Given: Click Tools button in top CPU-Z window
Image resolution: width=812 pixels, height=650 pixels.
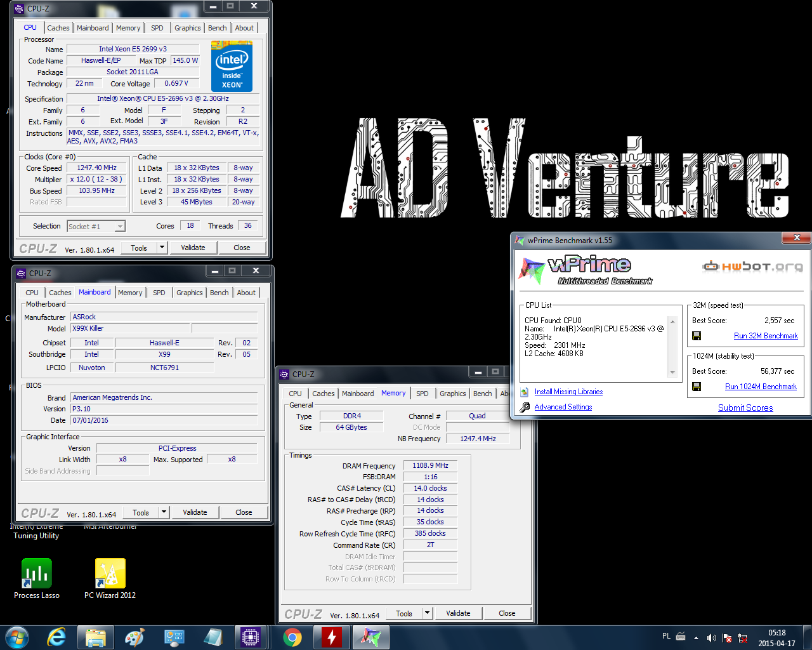Looking at the screenshot, I should point(139,248).
